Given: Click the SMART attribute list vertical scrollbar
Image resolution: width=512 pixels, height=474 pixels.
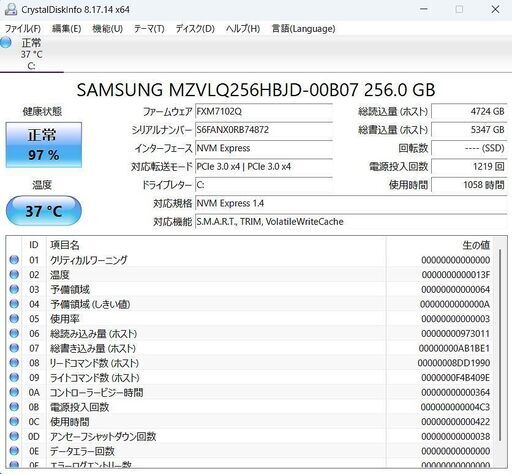Looking at the screenshot, I should [x=500, y=345].
